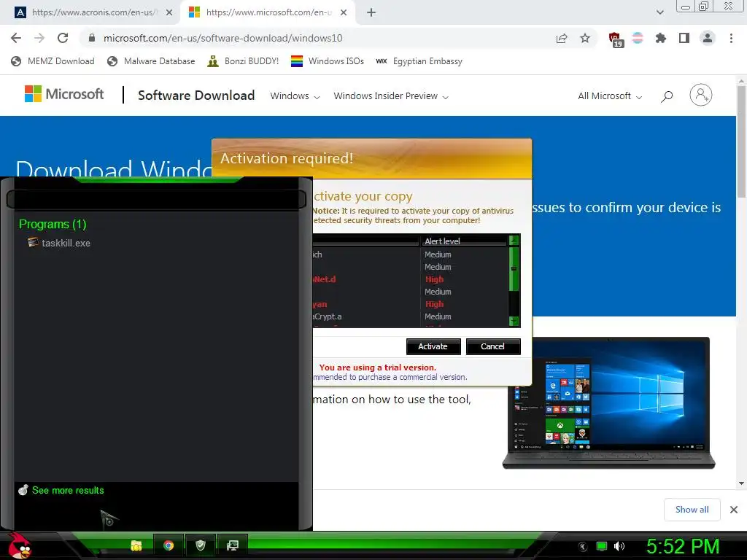Click the Microsoft account sign-in icon
Image resolution: width=747 pixels, height=560 pixels.
(x=701, y=95)
